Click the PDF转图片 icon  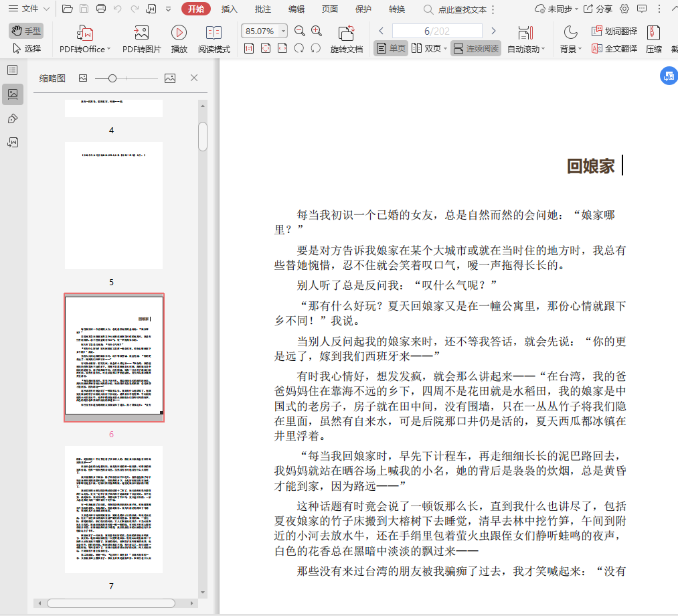coord(141,33)
